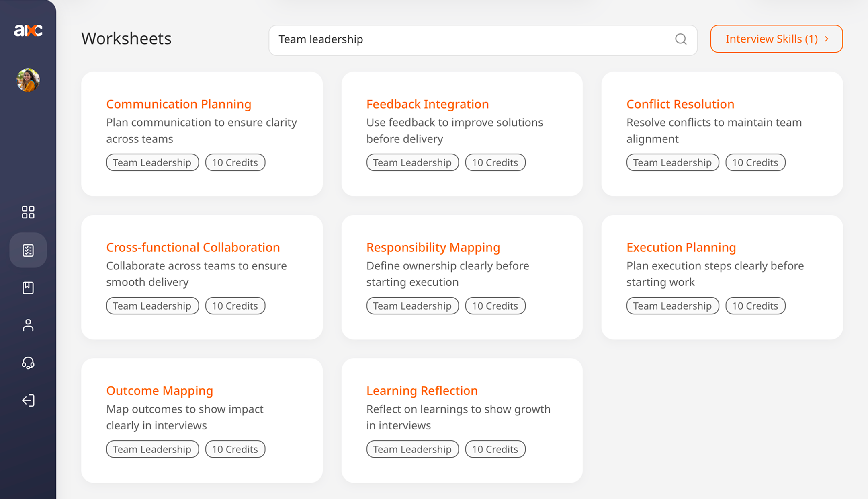Open the Outcome Mapping worksheet
The height and width of the screenshot is (499, 868).
(x=160, y=390)
